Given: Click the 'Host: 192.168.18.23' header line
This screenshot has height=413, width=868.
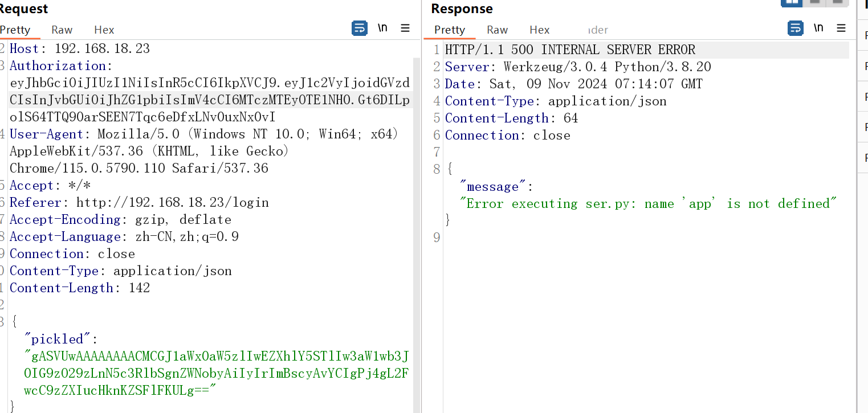Looking at the screenshot, I should tap(80, 49).
